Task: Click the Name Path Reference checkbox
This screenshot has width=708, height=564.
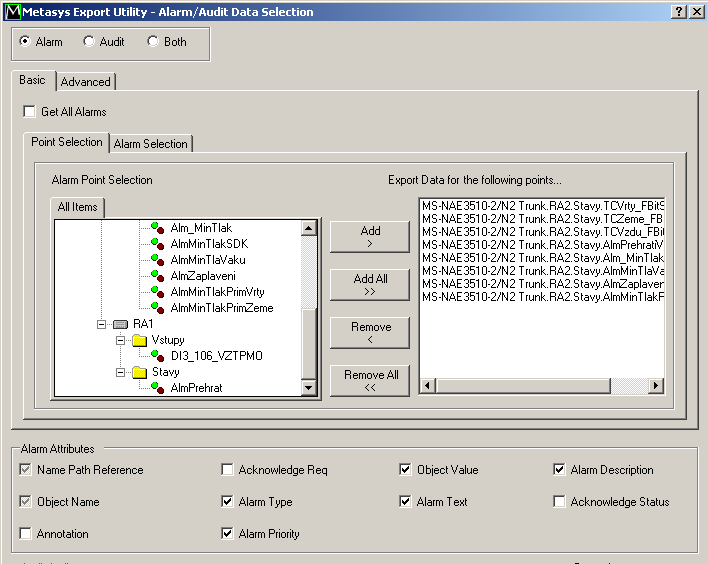Action: (x=26, y=470)
